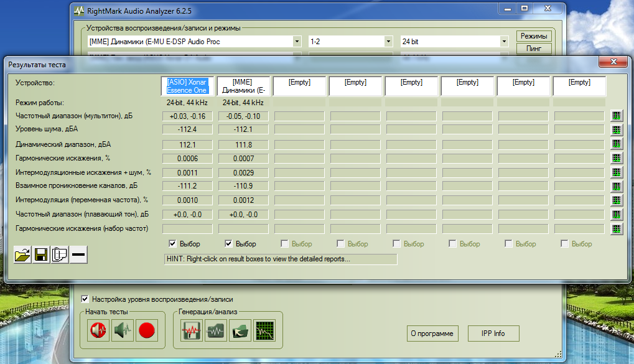Click the -111.2 crosstalk value

(187, 186)
